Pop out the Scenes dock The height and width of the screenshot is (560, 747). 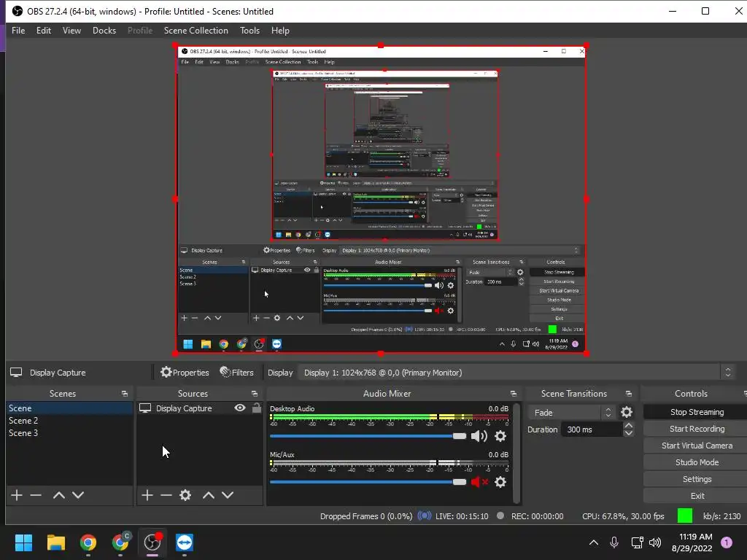pyautogui.click(x=125, y=394)
